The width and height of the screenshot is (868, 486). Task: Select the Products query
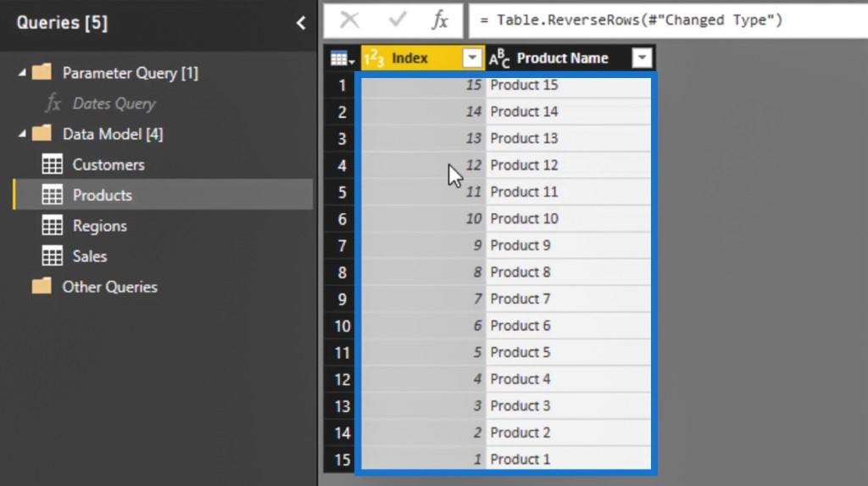tap(103, 195)
